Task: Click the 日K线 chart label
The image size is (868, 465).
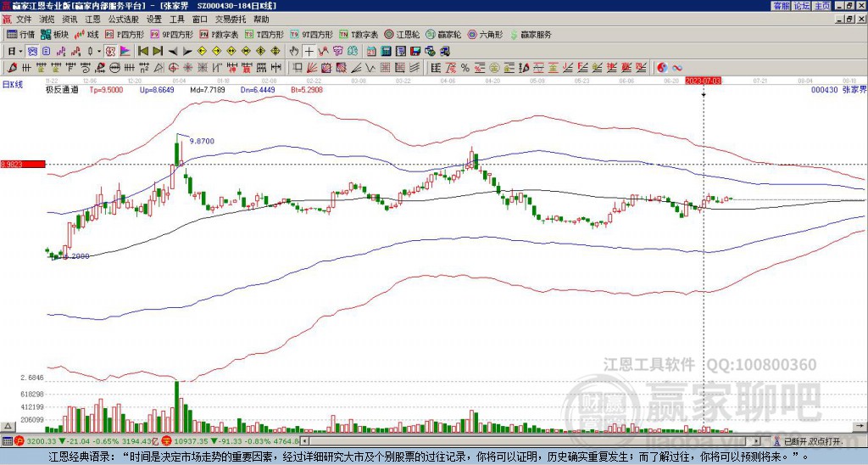Action: point(12,85)
